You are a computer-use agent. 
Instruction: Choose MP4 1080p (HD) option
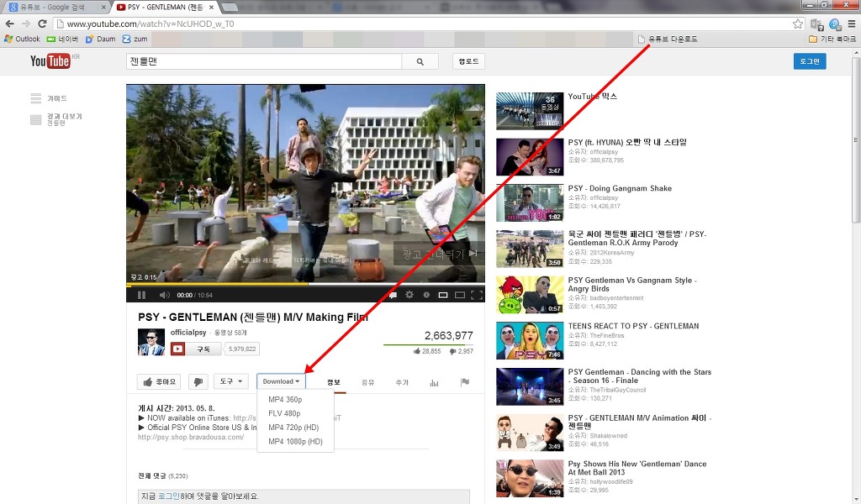[x=295, y=442]
